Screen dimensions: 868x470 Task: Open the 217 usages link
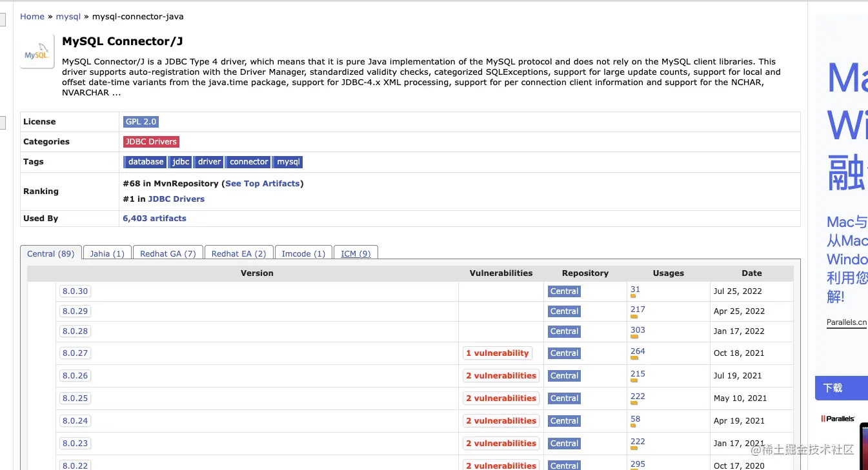click(638, 309)
